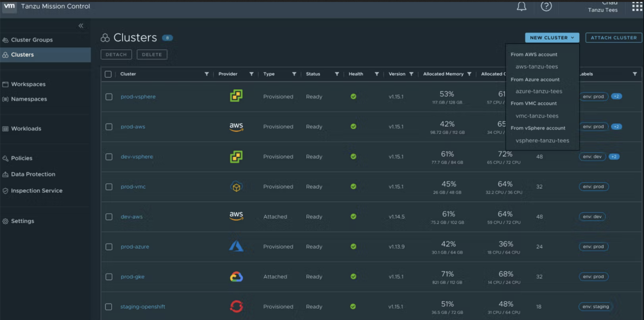
Task: Click the AWS provider icon on prod-aws
Action: (236, 126)
